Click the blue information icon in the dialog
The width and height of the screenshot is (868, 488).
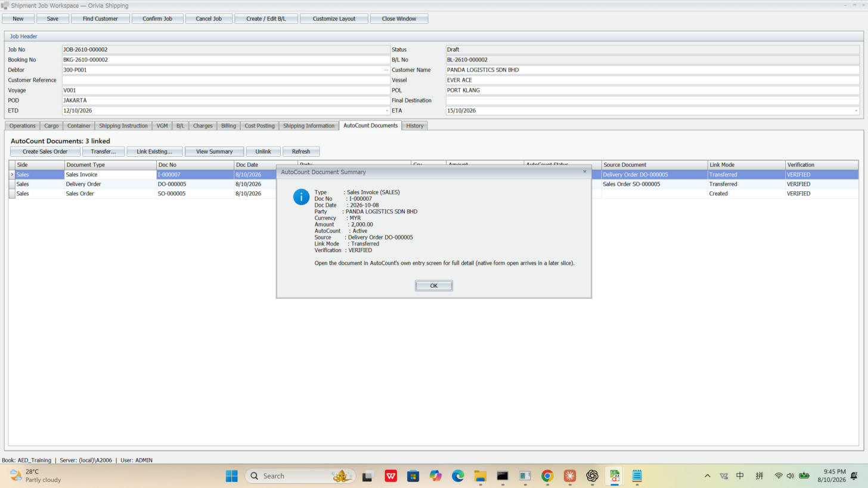tap(301, 197)
